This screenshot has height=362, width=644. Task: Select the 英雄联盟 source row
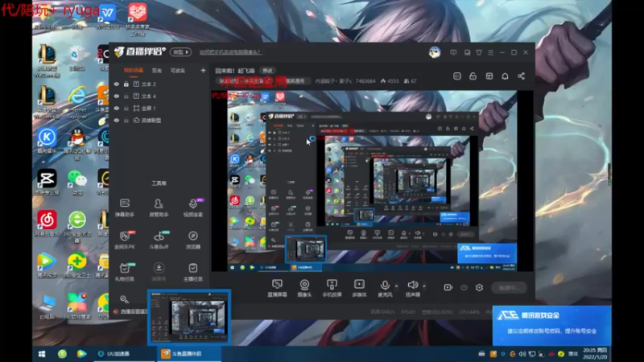(159, 120)
